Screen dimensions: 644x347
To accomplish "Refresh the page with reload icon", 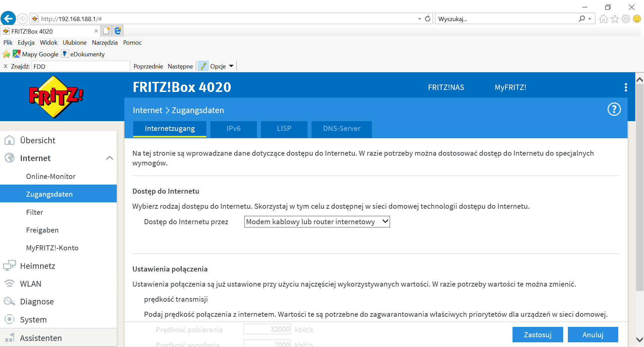I will (428, 19).
